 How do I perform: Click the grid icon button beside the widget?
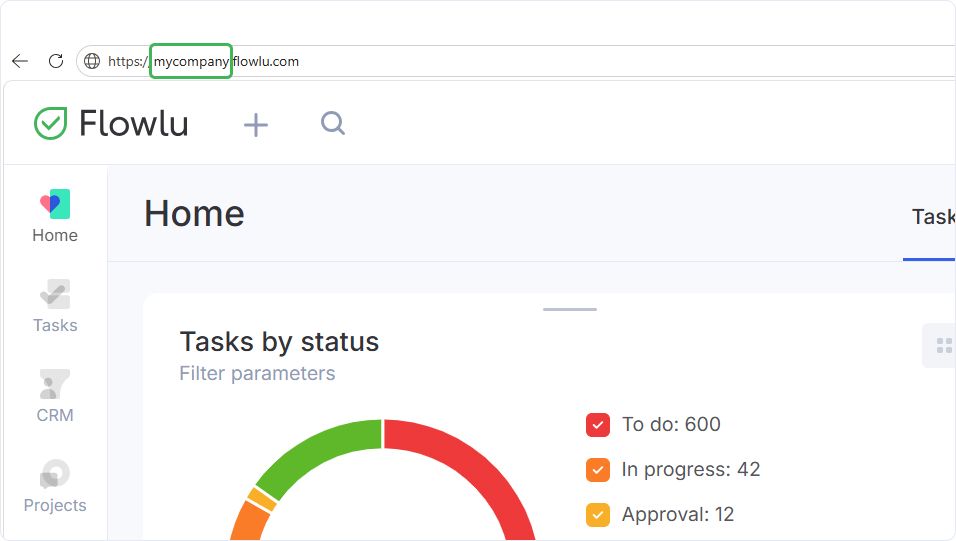[942, 346]
